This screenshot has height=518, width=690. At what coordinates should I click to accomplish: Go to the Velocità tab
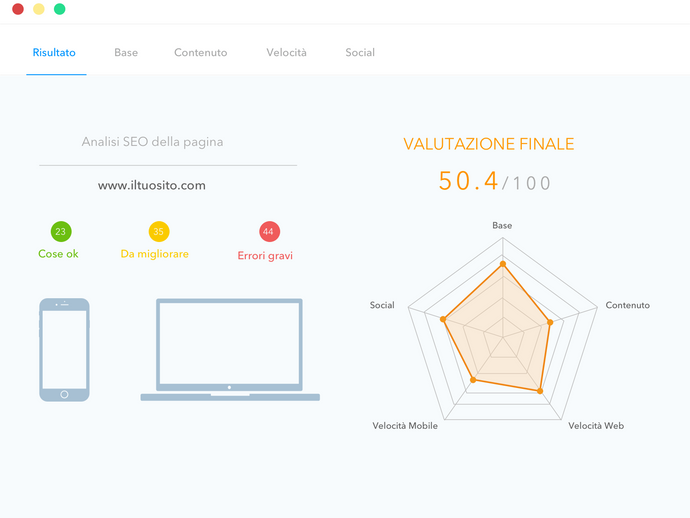(286, 52)
